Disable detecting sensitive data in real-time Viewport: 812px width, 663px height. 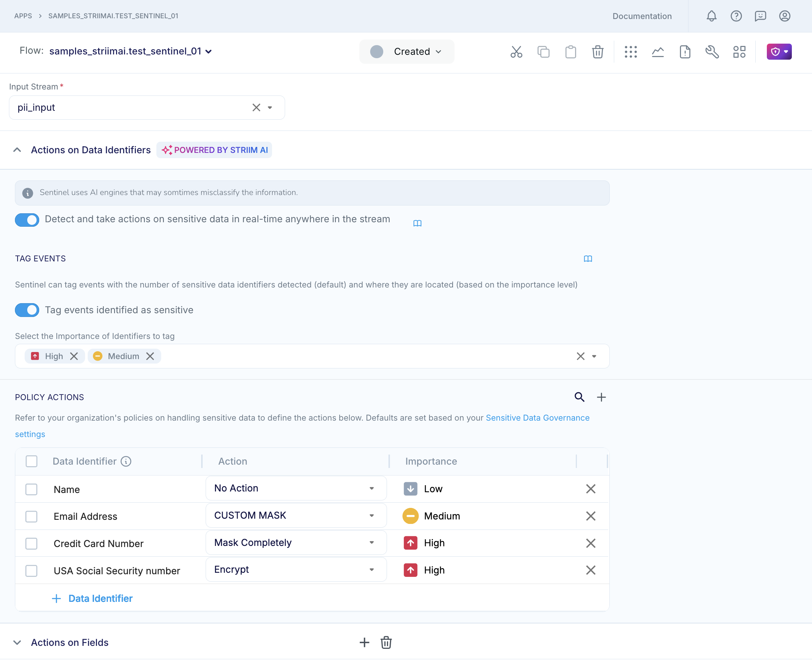[x=27, y=220]
